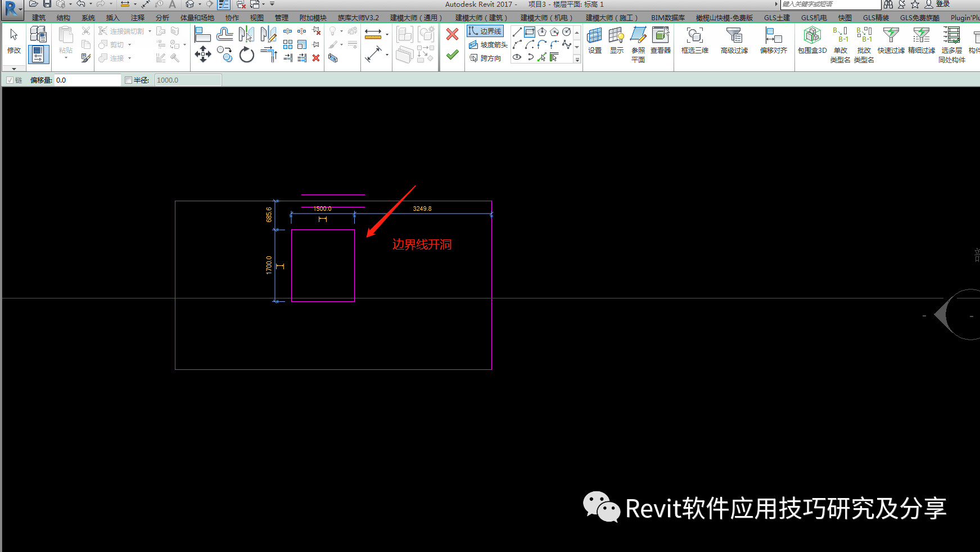Undo the last action in quick access toolbar
Viewport: 980px width, 552px height.
(x=81, y=4)
